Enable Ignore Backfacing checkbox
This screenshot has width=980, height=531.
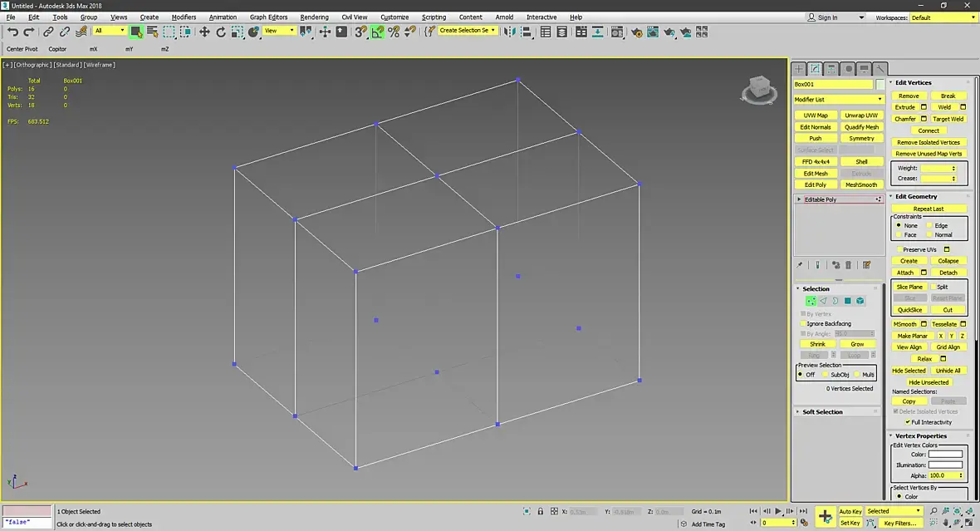point(804,323)
